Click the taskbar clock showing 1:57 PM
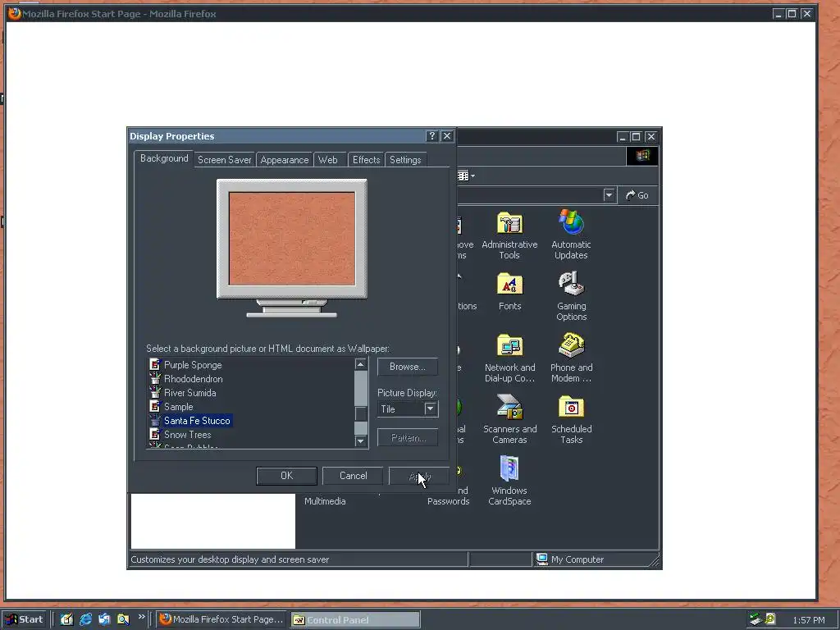Viewport: 840px width, 630px height. coord(808,620)
